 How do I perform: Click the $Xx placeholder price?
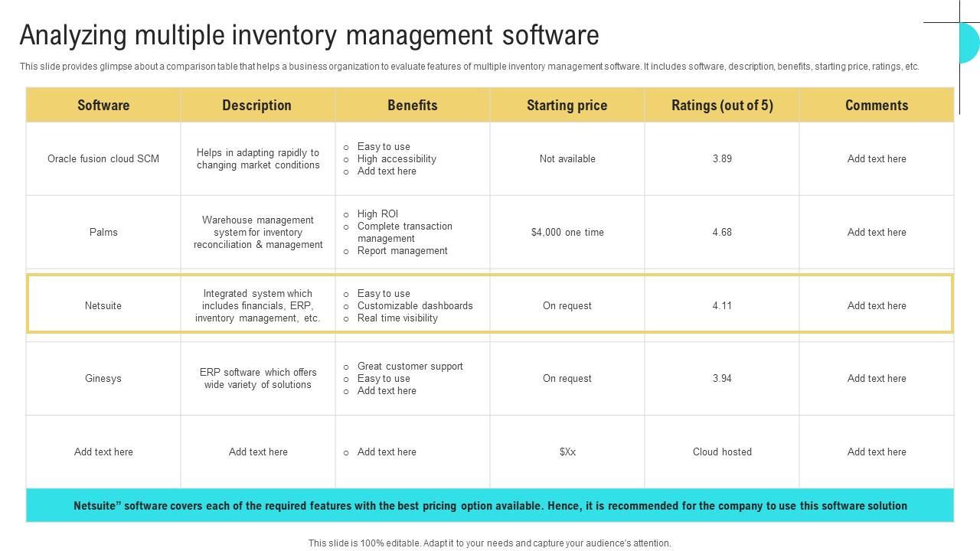[567, 452]
